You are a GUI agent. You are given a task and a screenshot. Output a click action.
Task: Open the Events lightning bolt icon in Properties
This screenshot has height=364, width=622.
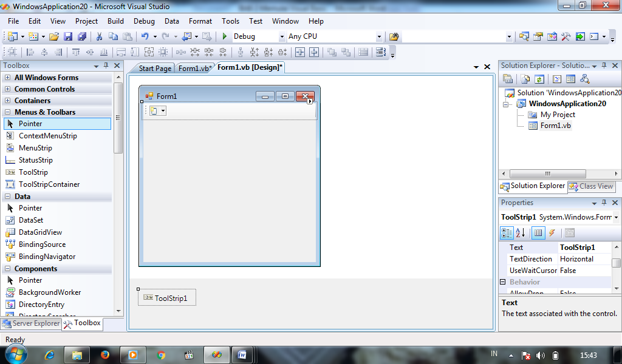pos(552,233)
